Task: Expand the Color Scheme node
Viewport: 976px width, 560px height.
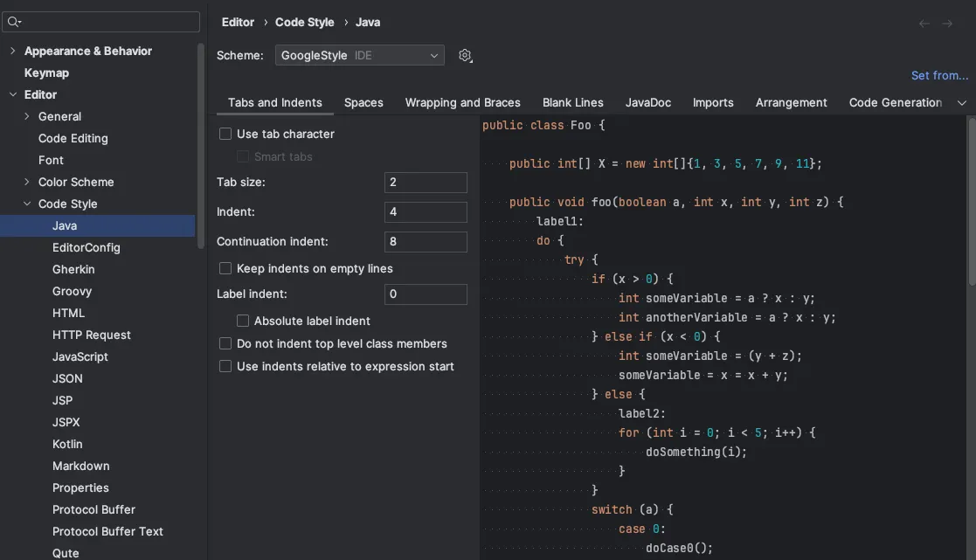Action: click(27, 183)
